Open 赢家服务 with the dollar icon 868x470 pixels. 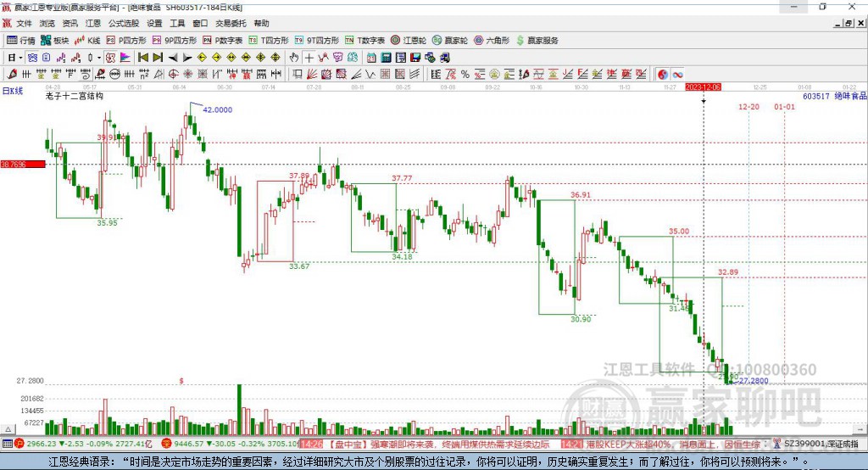pyautogui.click(x=537, y=41)
